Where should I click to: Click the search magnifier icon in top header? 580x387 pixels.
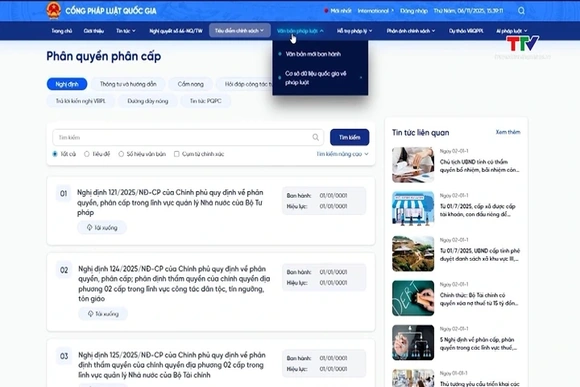point(521,11)
